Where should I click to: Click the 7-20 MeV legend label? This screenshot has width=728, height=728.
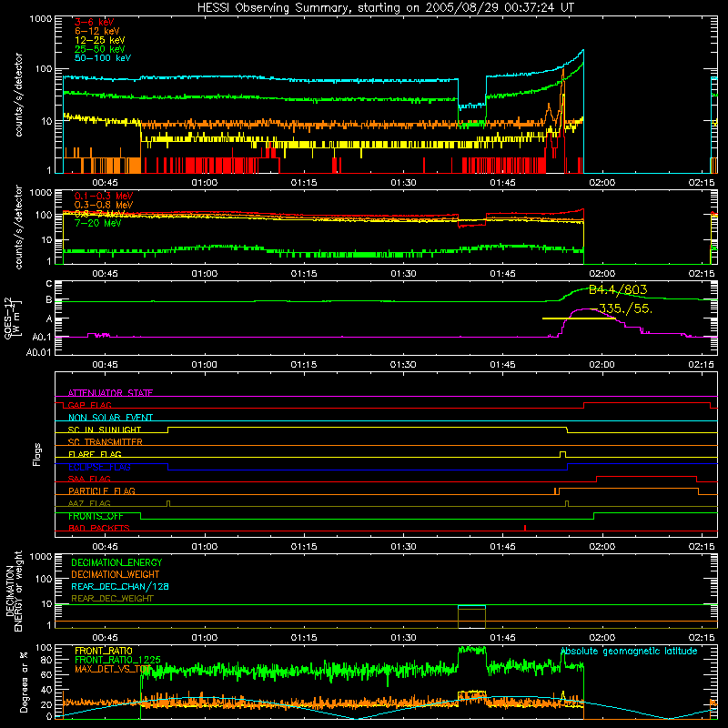[x=98, y=223]
